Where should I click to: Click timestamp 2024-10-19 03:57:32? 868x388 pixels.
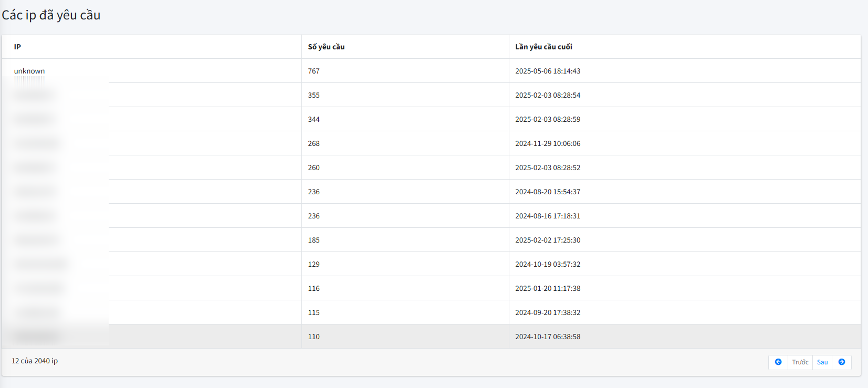[x=548, y=264]
